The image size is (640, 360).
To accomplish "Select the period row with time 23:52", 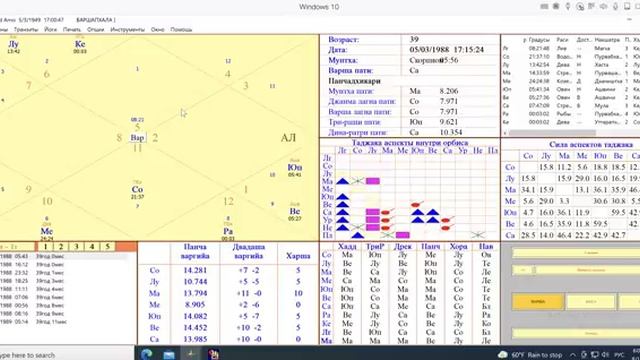I will [x=63, y=273].
